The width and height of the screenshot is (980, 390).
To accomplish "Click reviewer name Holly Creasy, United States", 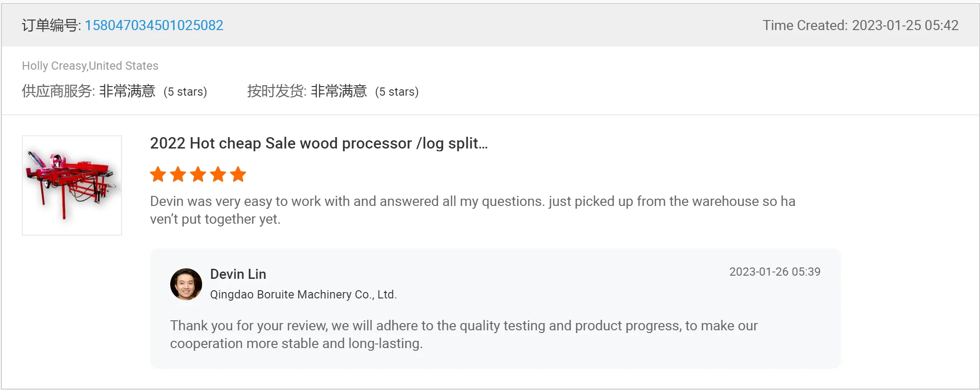I will coord(90,66).
